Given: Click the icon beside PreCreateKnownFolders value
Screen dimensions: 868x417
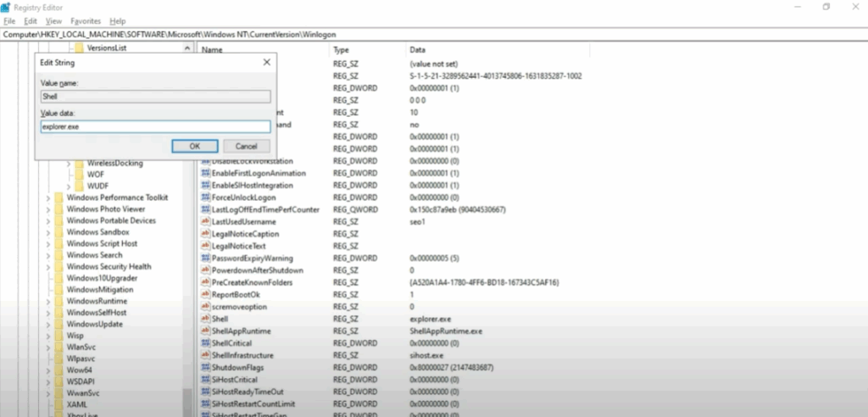Looking at the screenshot, I should [205, 282].
